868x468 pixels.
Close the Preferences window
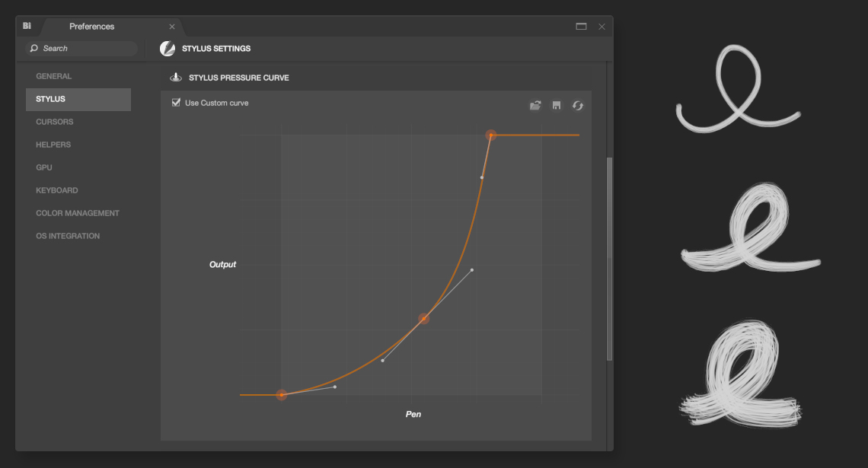[602, 27]
